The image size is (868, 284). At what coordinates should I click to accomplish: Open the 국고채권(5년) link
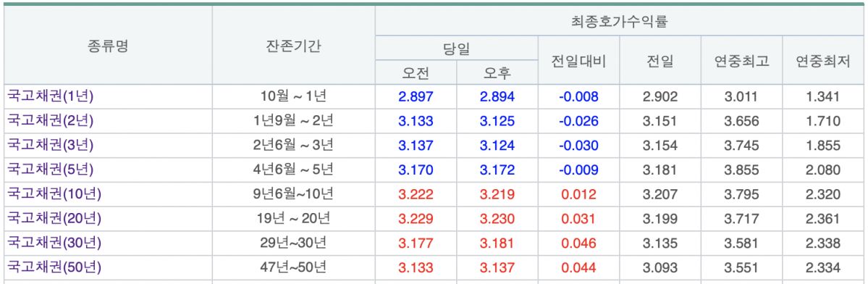[51, 170]
